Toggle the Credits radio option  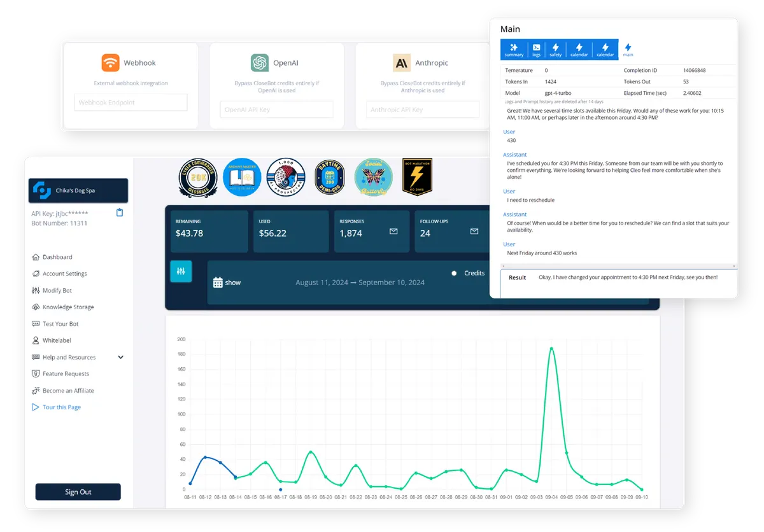pos(454,273)
